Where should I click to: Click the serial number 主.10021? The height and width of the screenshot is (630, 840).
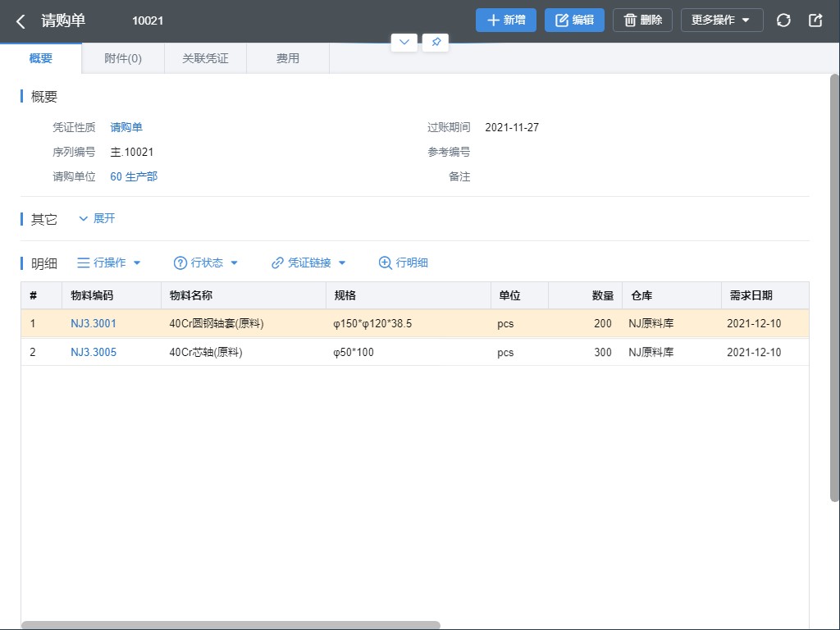(x=132, y=152)
